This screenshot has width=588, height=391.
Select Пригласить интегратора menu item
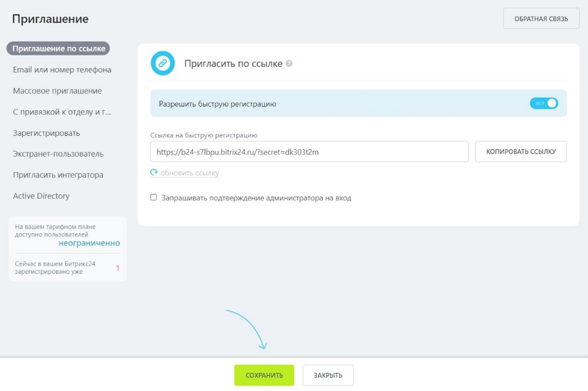pos(58,175)
